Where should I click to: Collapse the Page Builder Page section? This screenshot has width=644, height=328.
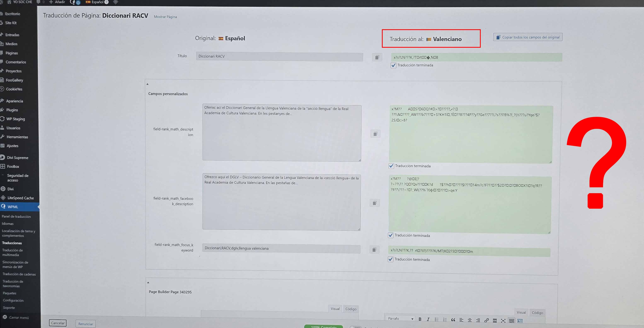coord(148,282)
